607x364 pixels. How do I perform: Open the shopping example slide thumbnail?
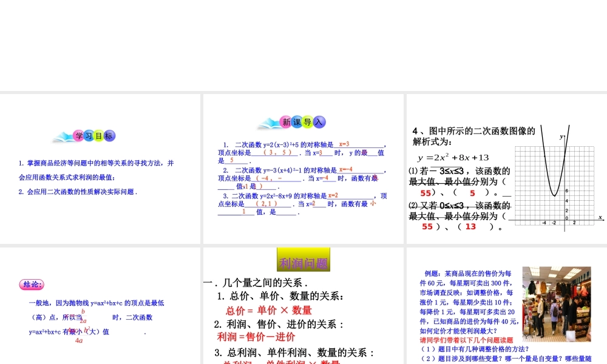[x=507, y=306]
